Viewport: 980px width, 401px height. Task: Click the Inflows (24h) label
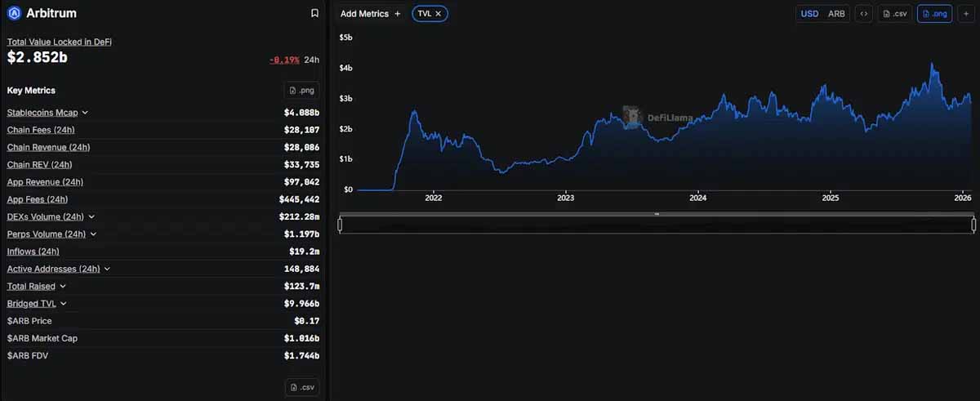click(x=33, y=252)
